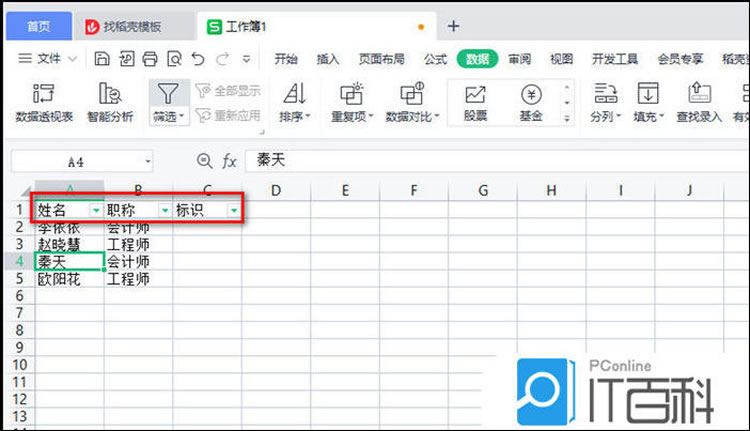This screenshot has height=431, width=750.
Task: Switch to the 公式 ribbon tab
Action: tap(435, 59)
